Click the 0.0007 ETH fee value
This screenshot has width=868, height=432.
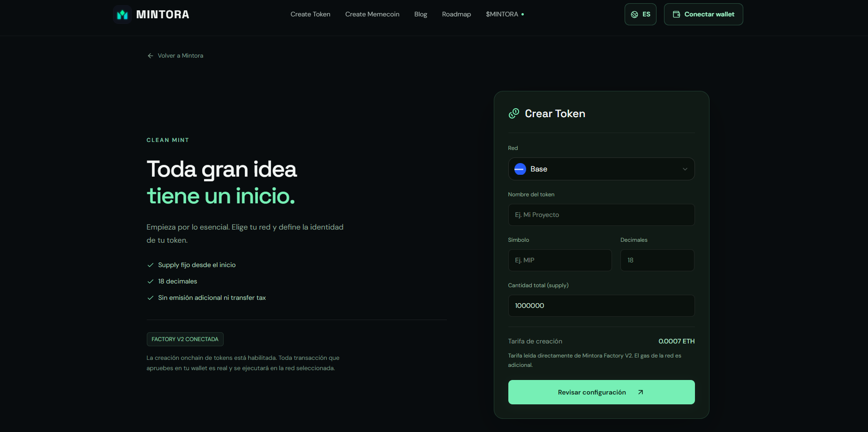tap(676, 342)
